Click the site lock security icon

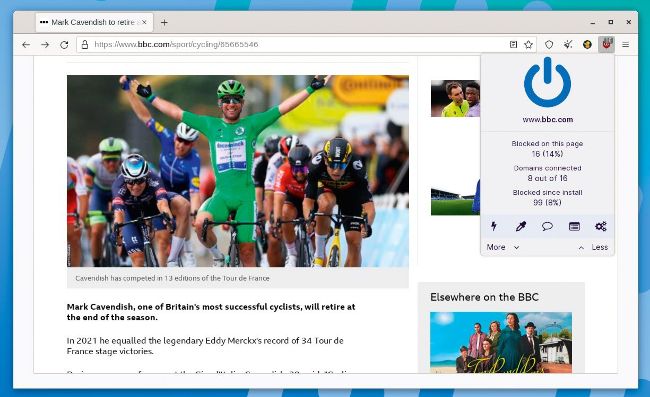(85, 44)
